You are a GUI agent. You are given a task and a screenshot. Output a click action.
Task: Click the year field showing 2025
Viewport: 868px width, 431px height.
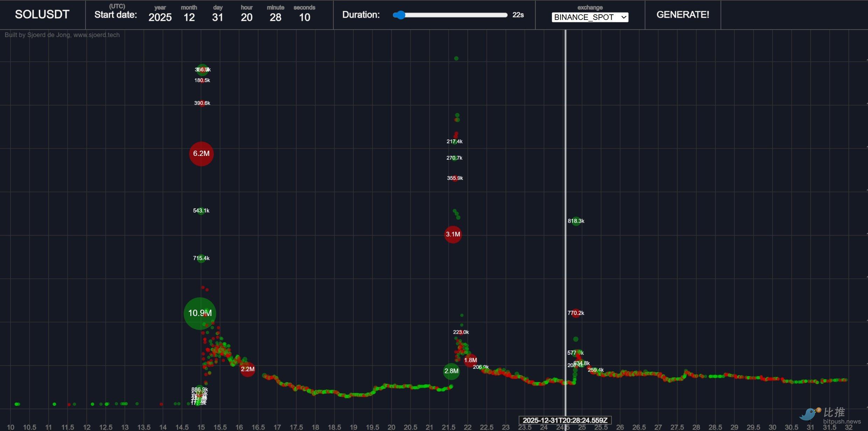coord(160,17)
